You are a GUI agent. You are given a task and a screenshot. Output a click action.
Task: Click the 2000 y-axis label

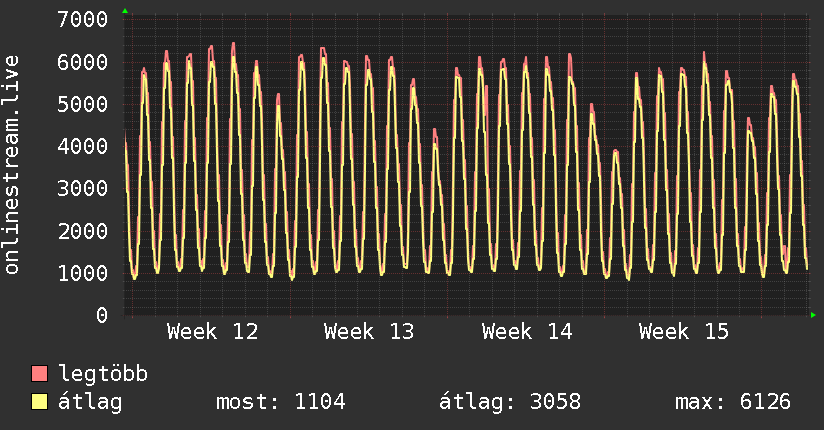pos(83,231)
